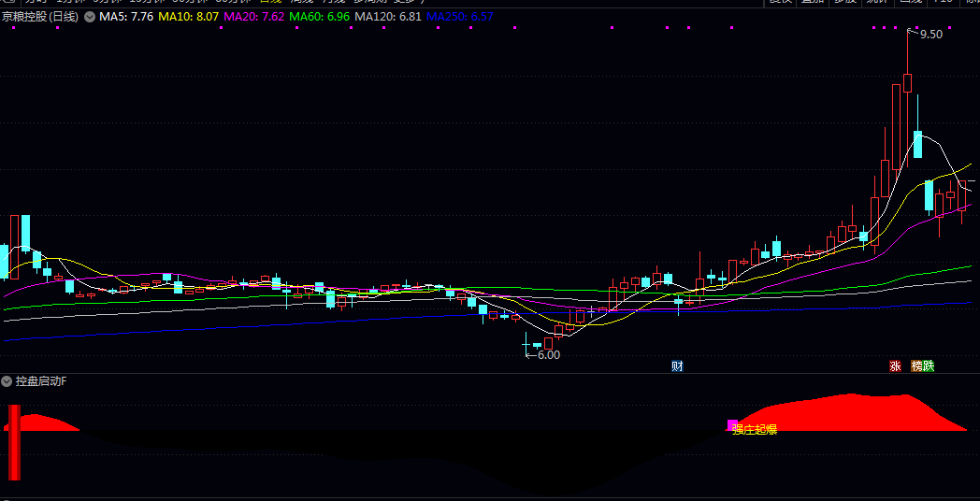Click the green 跌 marker icon
The height and width of the screenshot is (501, 980).
point(928,366)
